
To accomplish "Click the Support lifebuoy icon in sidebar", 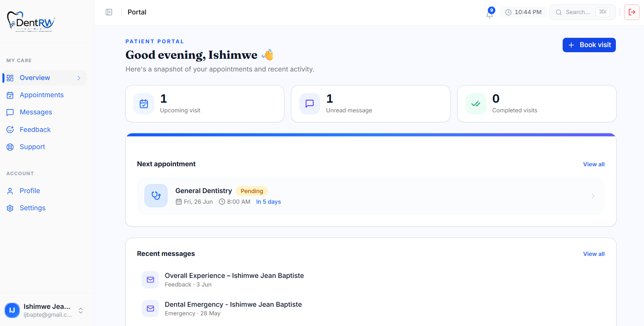I will click(10, 147).
